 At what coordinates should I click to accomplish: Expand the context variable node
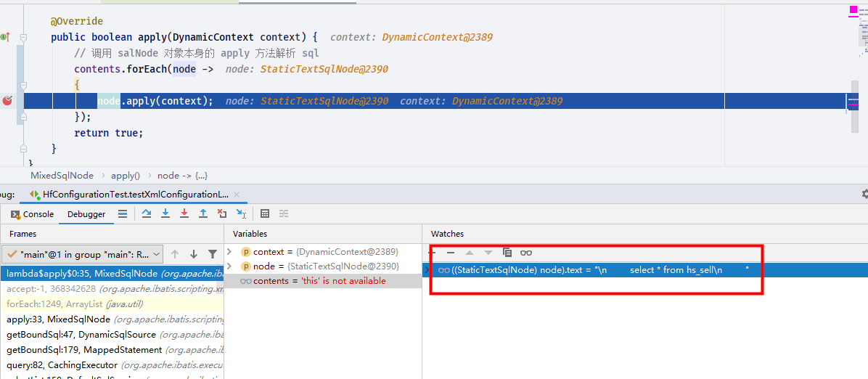229,251
